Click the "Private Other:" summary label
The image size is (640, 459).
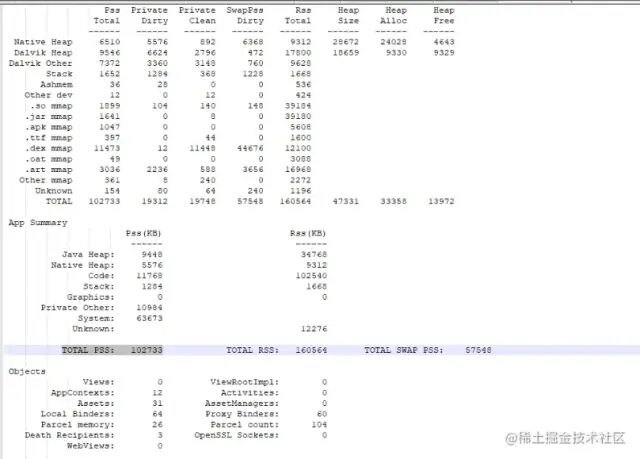(x=78, y=308)
